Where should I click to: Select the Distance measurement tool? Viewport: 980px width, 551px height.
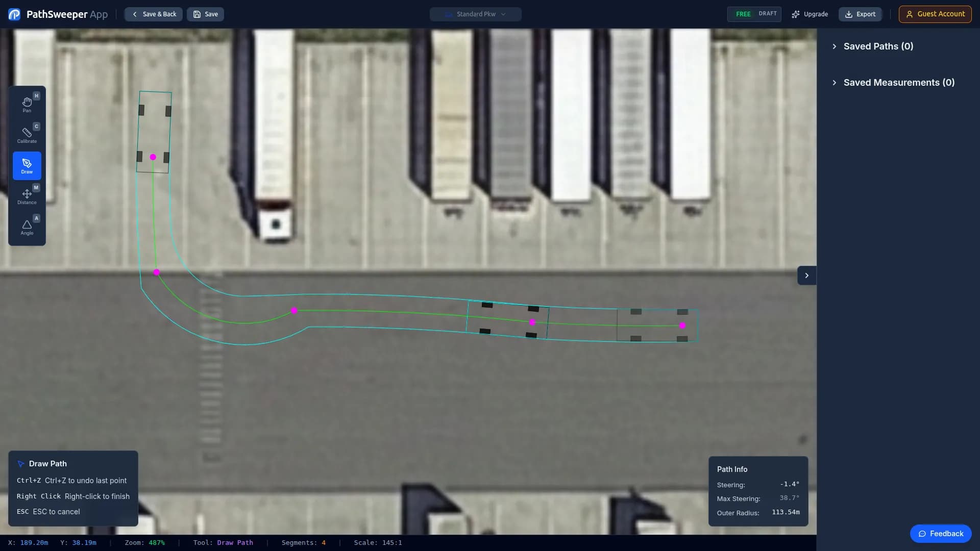27,196
